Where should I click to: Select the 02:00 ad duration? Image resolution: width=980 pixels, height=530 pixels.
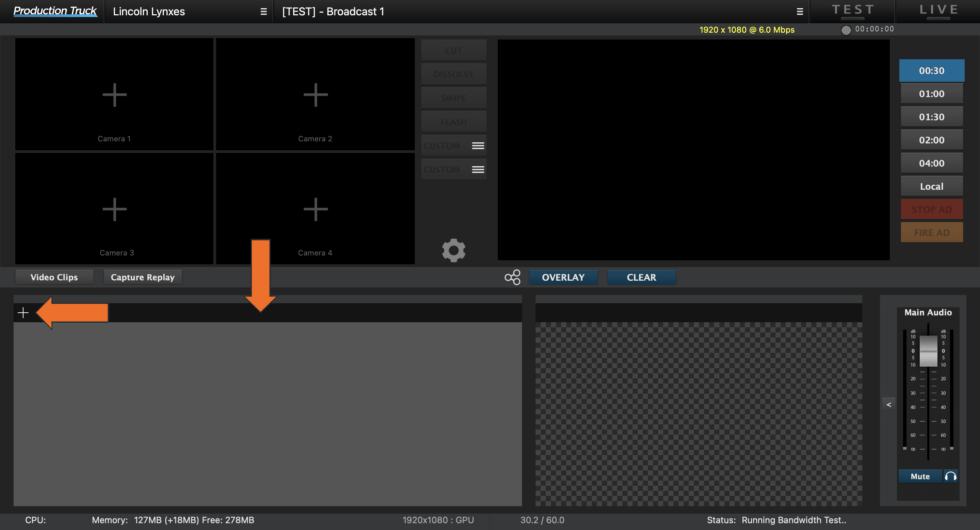[x=931, y=139]
